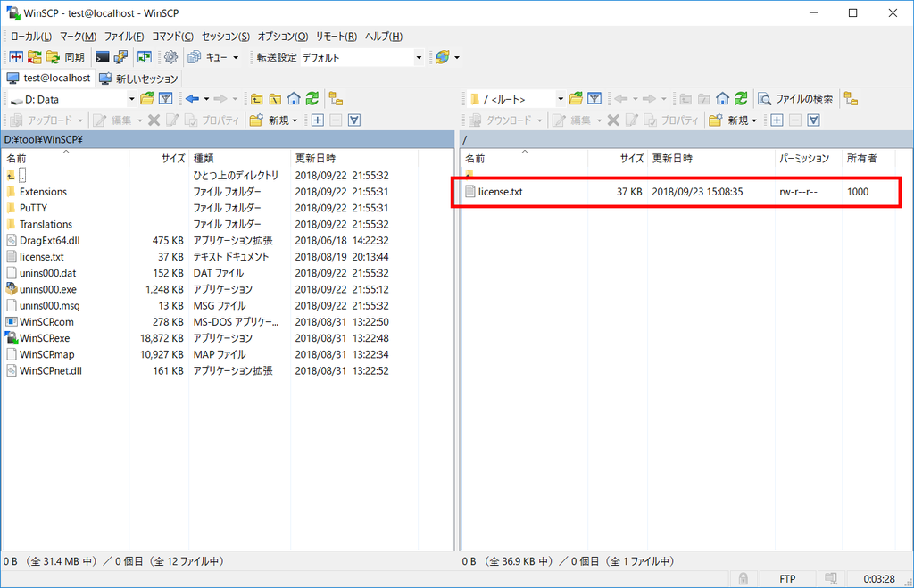Click the 同期 synchronize button
This screenshot has width=914, height=588.
66,57
